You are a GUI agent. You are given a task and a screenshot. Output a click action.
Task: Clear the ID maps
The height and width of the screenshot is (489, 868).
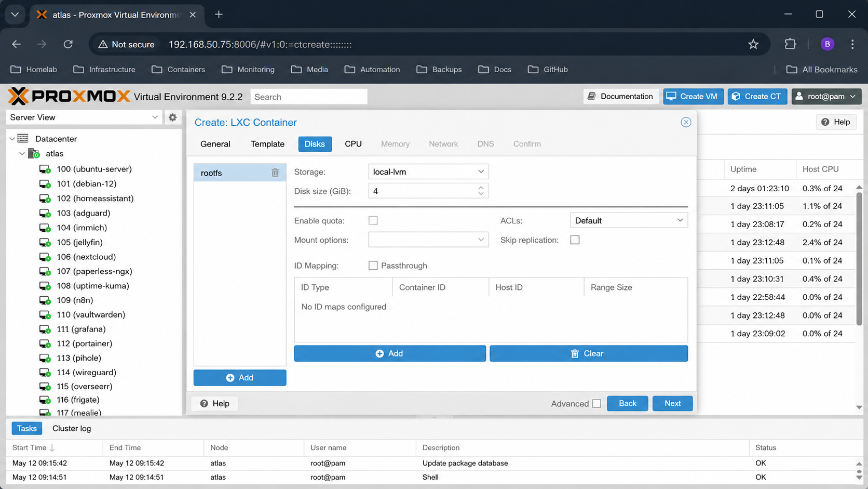click(x=589, y=353)
